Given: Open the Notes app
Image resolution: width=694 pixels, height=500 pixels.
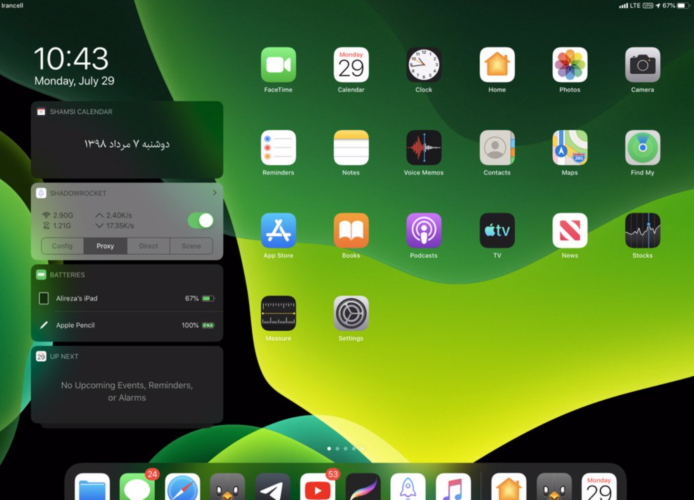Looking at the screenshot, I should click(351, 147).
